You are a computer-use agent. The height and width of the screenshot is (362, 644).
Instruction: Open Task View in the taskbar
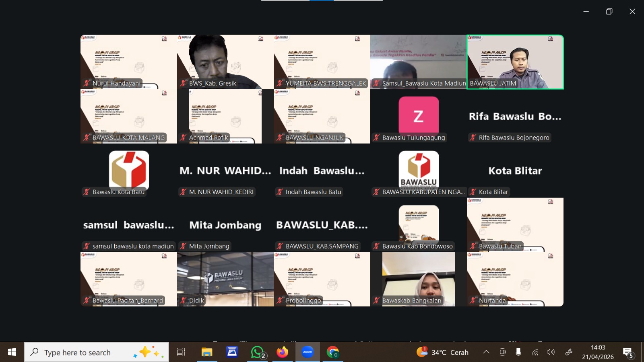[181, 352]
